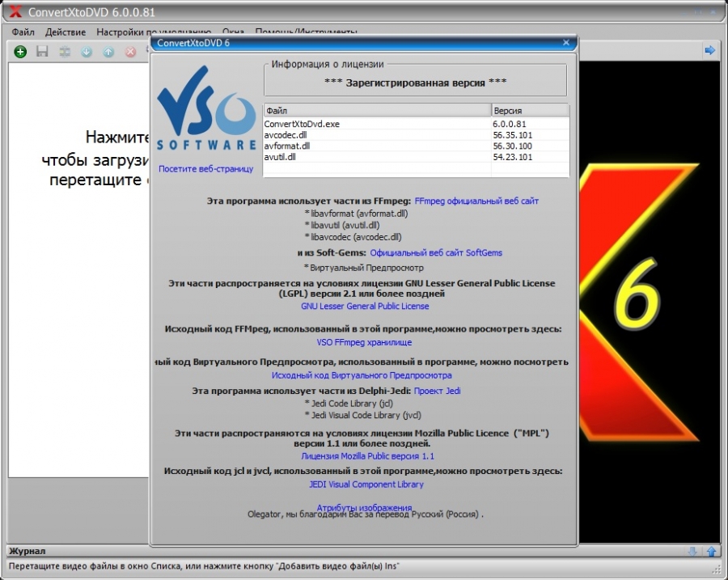Open the VSO FFmpeg хранилище link
Screen dimensions: 728x580
point(364,343)
